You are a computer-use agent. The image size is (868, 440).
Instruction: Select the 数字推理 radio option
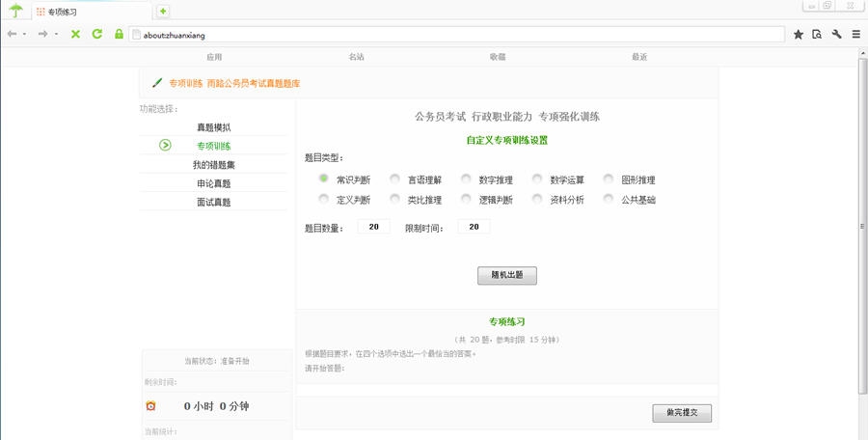click(467, 179)
